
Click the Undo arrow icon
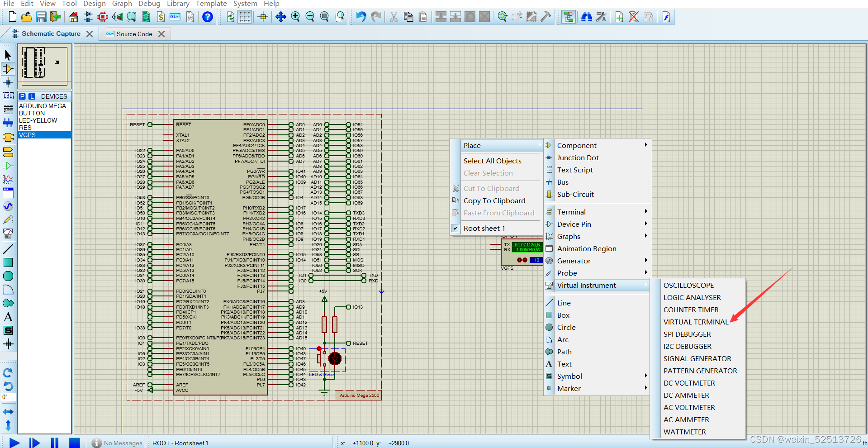pos(360,17)
